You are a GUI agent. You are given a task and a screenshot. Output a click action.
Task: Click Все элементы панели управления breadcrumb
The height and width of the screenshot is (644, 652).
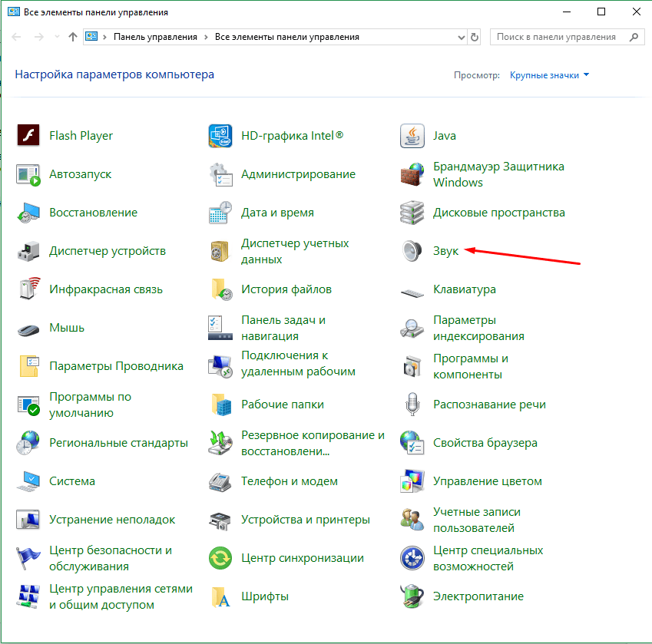tap(287, 37)
